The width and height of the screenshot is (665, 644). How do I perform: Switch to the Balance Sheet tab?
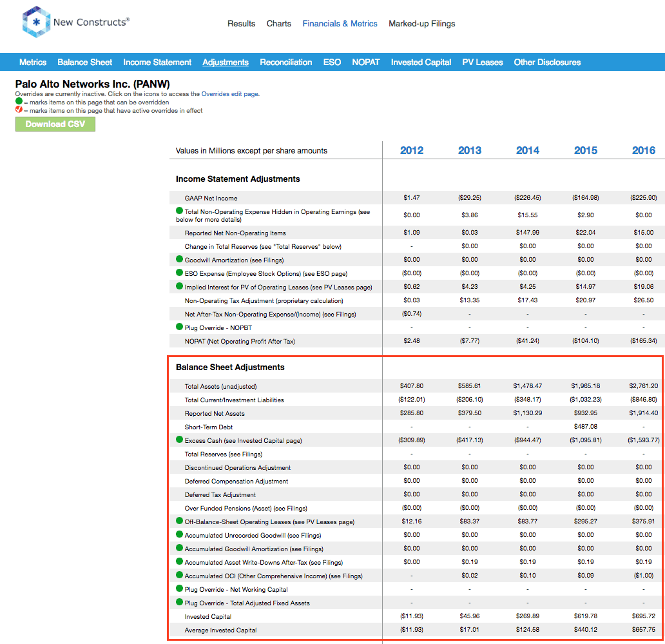click(85, 63)
